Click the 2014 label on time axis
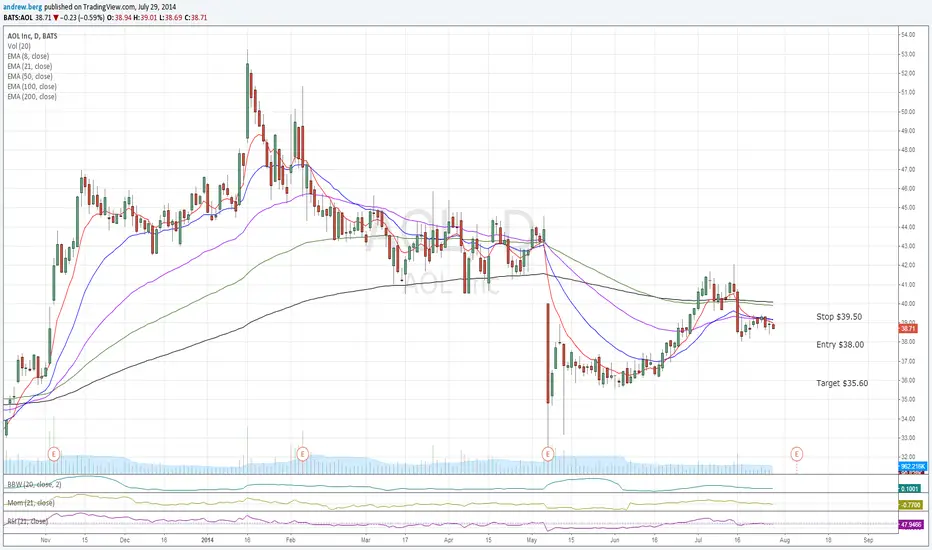The width and height of the screenshot is (932, 550). (x=207, y=540)
